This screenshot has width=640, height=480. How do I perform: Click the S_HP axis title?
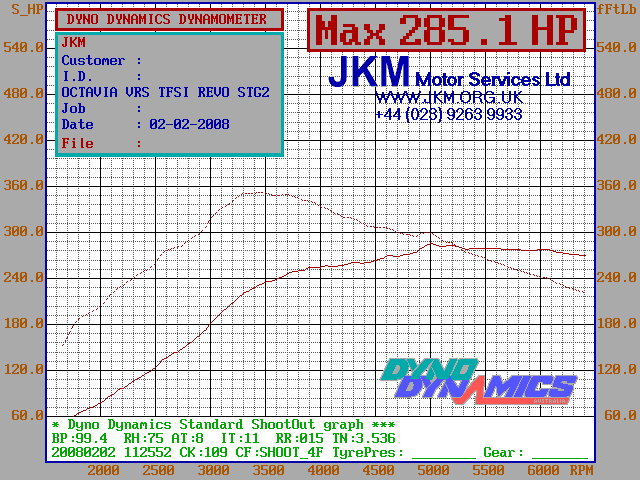click(x=27, y=9)
